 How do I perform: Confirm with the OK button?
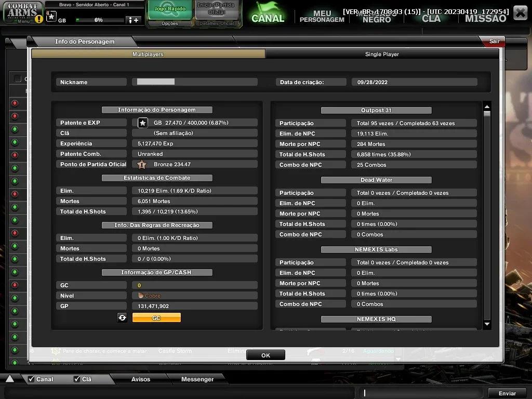click(265, 355)
